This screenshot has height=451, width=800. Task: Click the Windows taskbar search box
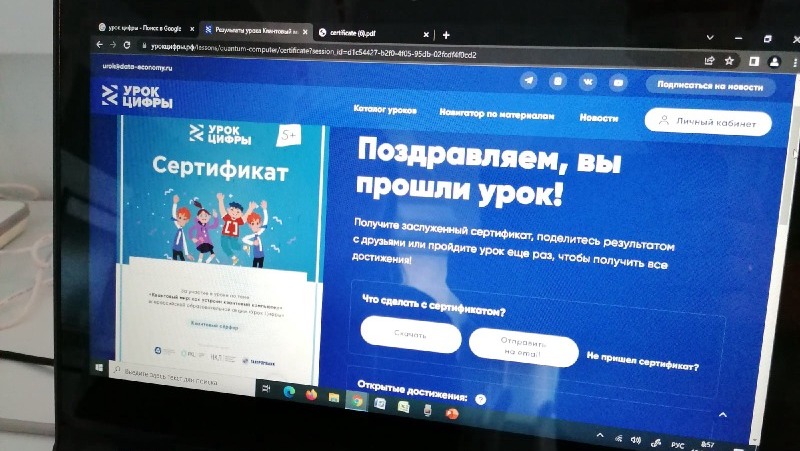click(x=181, y=377)
